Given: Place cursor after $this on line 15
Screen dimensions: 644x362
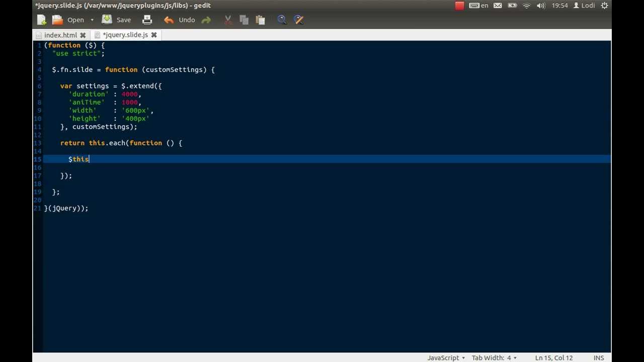Looking at the screenshot, I should pos(89,159).
